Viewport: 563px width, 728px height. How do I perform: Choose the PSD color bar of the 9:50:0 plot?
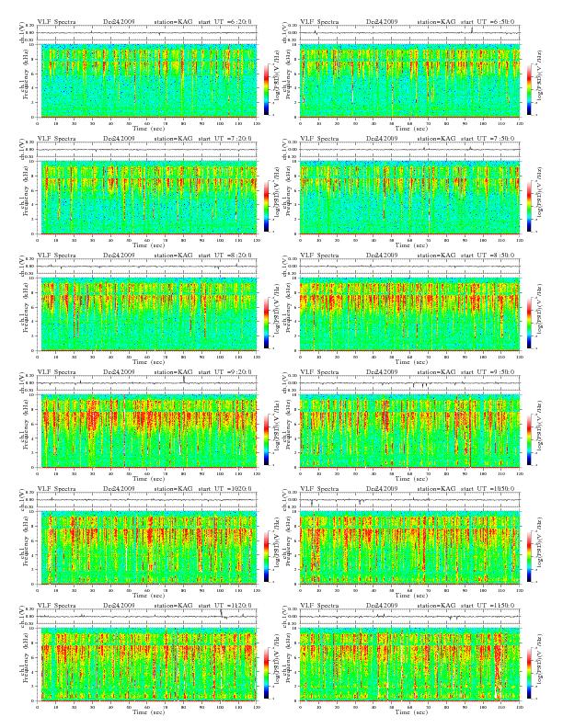point(529,439)
